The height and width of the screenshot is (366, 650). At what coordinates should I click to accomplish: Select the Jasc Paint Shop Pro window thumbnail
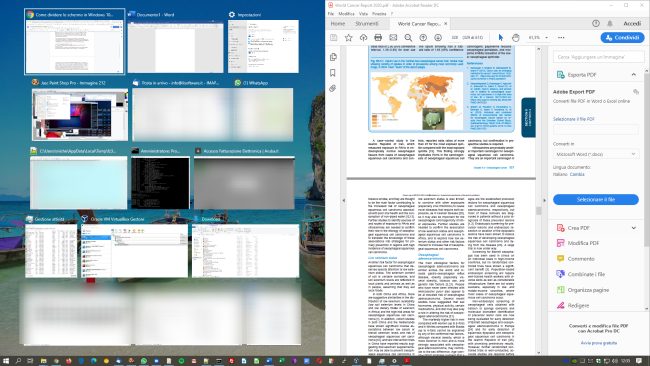pos(80,110)
